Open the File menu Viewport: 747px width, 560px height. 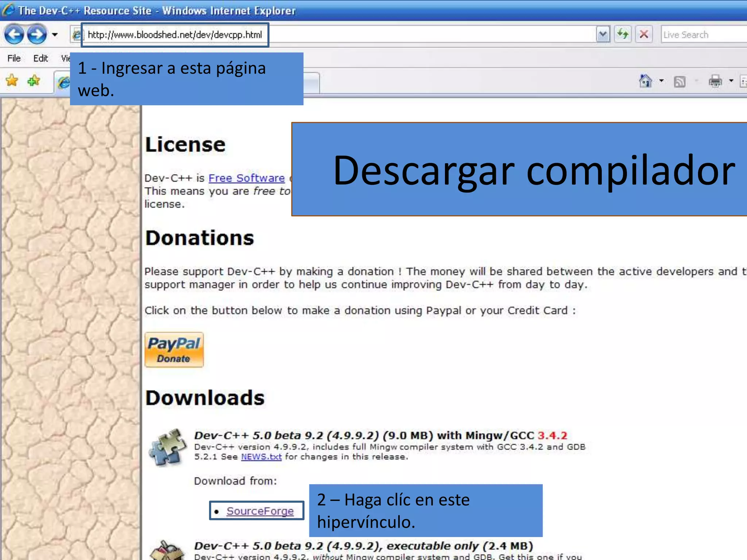click(x=14, y=58)
